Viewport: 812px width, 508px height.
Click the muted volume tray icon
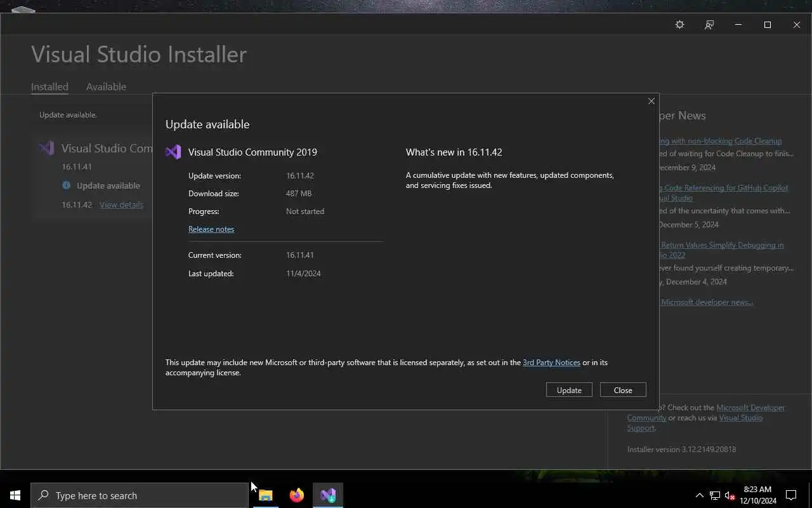(x=730, y=495)
